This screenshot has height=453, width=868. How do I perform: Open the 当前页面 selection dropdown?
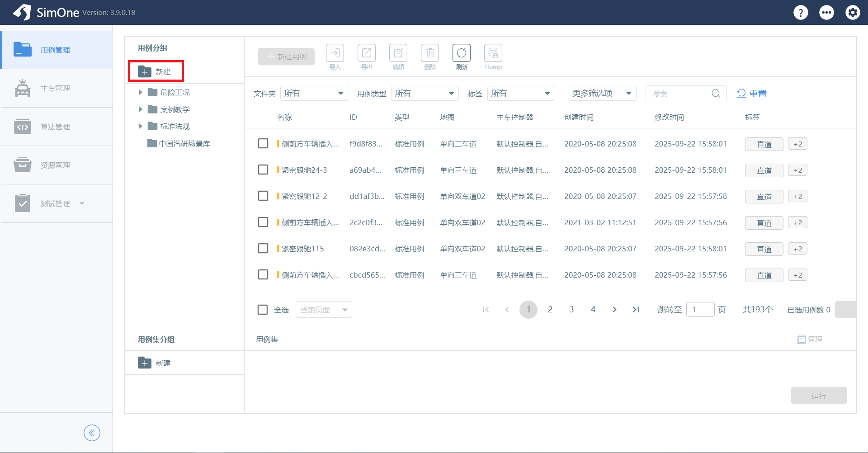pyautogui.click(x=324, y=310)
